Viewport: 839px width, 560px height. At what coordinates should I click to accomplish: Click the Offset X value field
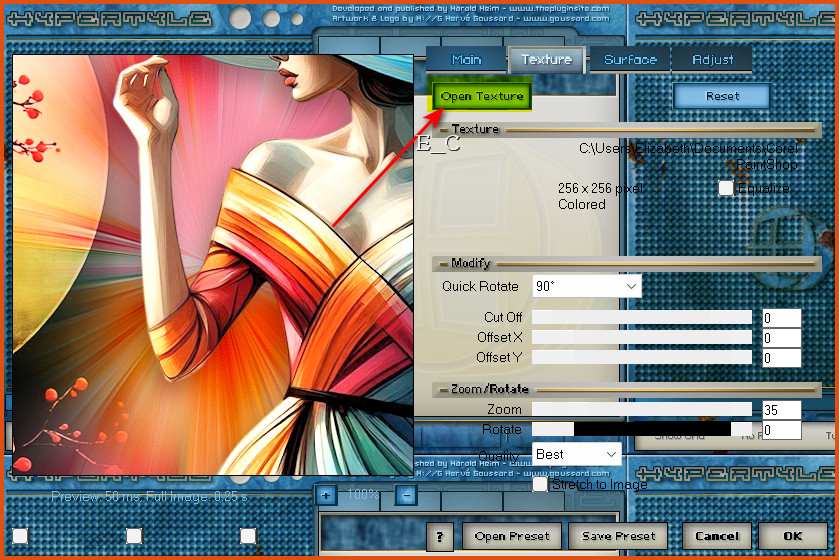click(x=781, y=338)
